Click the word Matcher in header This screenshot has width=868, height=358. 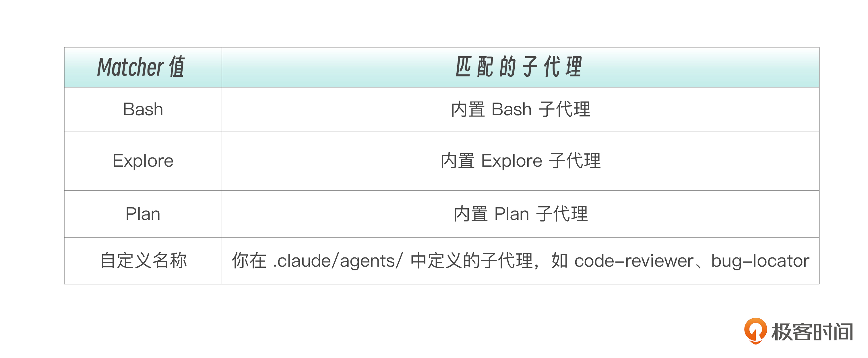tap(130, 67)
